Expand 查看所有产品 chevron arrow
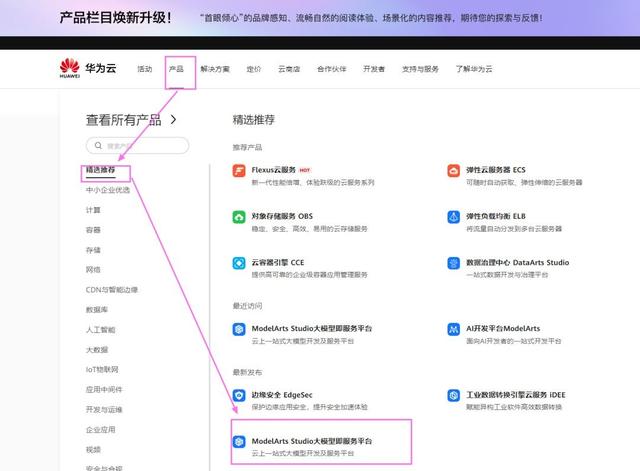The width and height of the screenshot is (640, 471). point(173,120)
